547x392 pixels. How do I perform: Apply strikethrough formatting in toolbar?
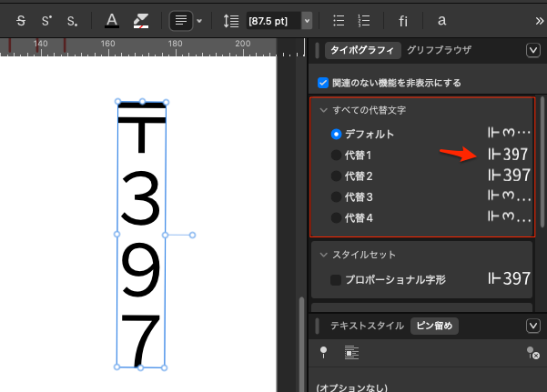(20, 19)
